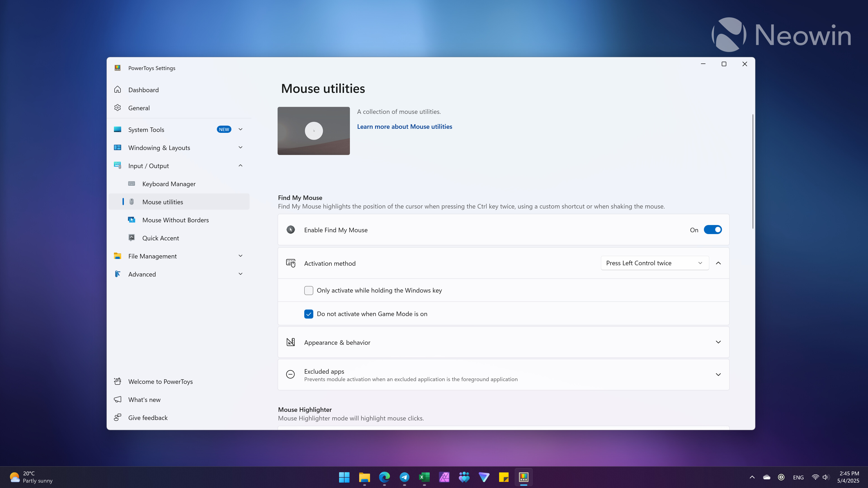Expand the Appearance & behavior section
868x488 pixels.
click(x=718, y=342)
